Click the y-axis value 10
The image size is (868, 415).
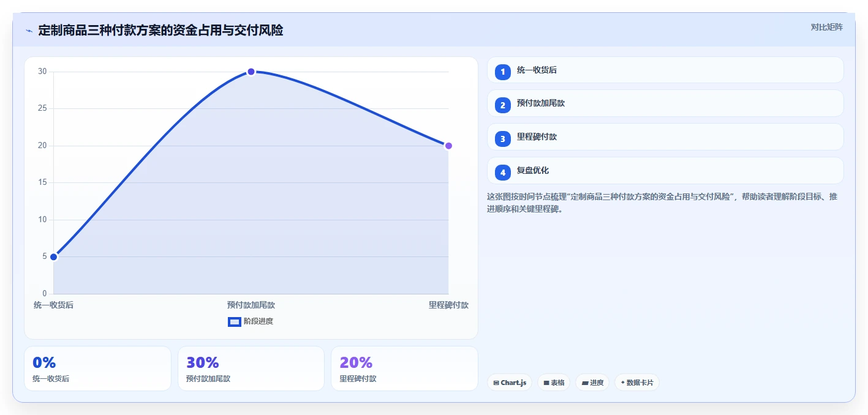pos(42,220)
